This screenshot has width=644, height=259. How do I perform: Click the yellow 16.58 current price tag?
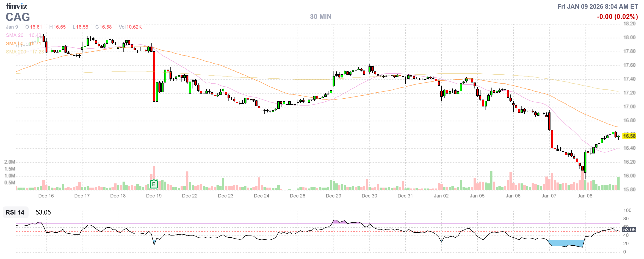[x=629, y=136]
